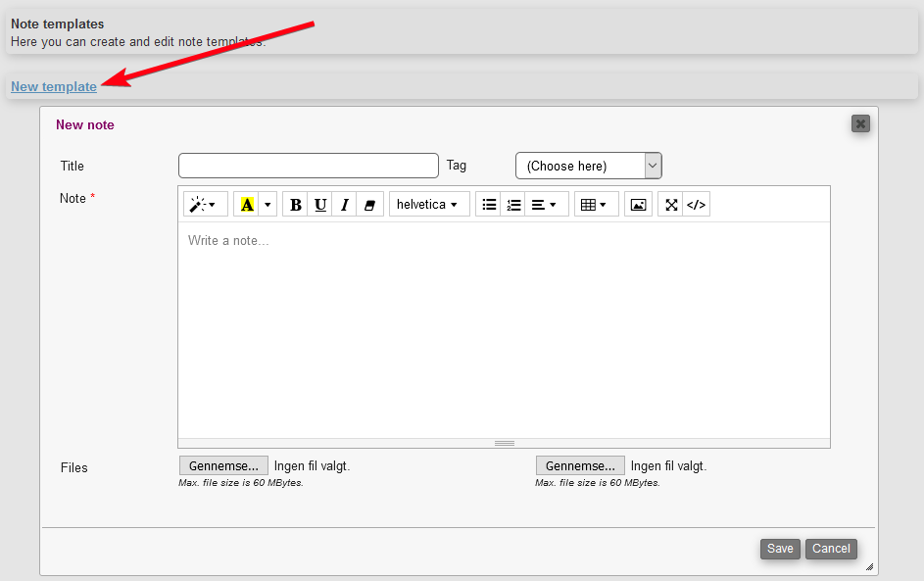Image resolution: width=924 pixels, height=581 pixels.
Task: Insert an ordered numbered list
Action: tap(513, 205)
